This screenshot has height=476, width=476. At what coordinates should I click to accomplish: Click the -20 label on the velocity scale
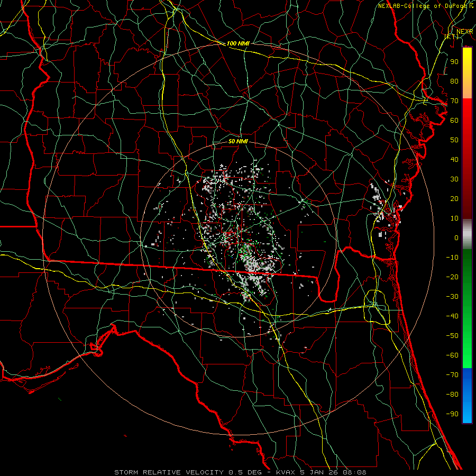click(452, 277)
